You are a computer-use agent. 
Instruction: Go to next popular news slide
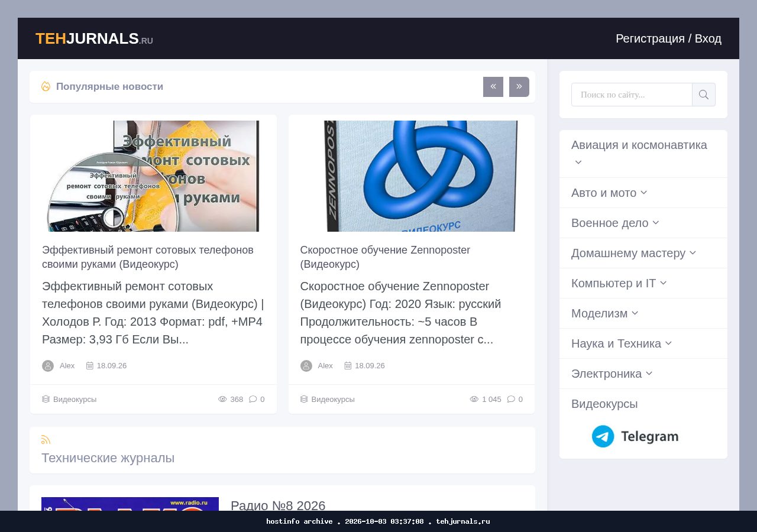click(x=519, y=87)
